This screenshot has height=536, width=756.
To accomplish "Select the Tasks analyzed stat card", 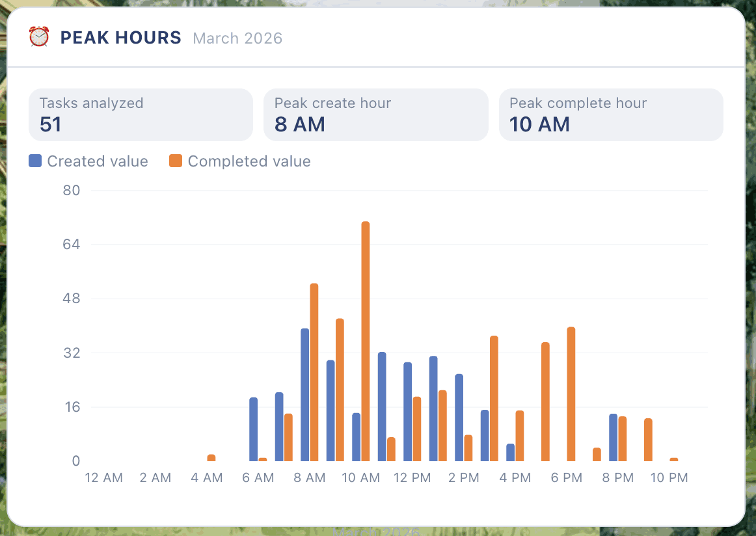I will pos(141,114).
